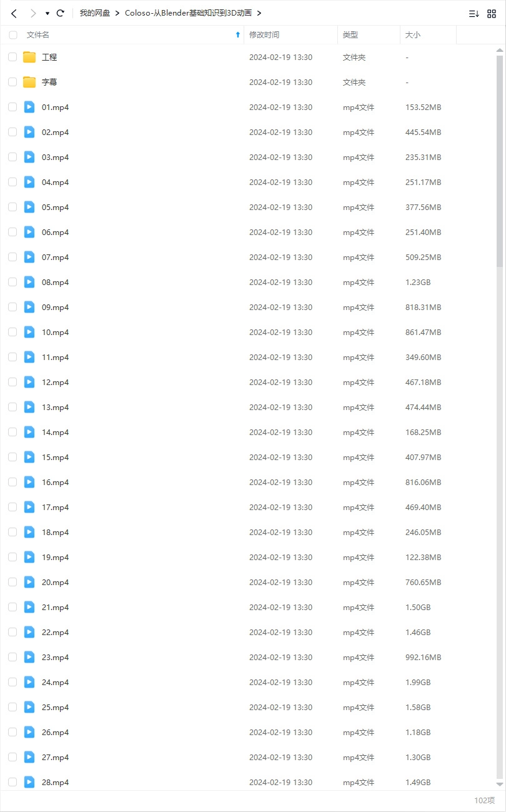Open the navigation history dropdown arrow
Image resolution: width=506 pixels, height=812 pixels.
(x=47, y=13)
